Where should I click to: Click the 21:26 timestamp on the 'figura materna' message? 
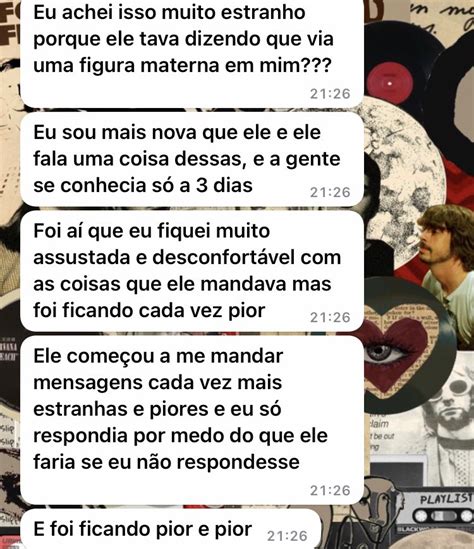(x=330, y=94)
